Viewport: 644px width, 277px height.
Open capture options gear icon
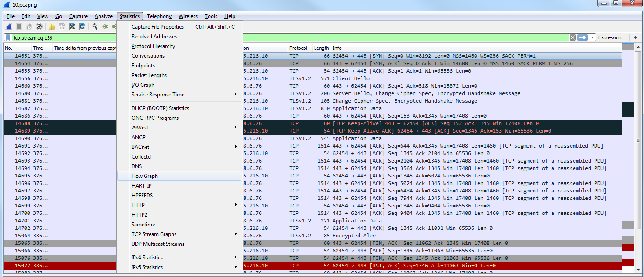coord(39,27)
